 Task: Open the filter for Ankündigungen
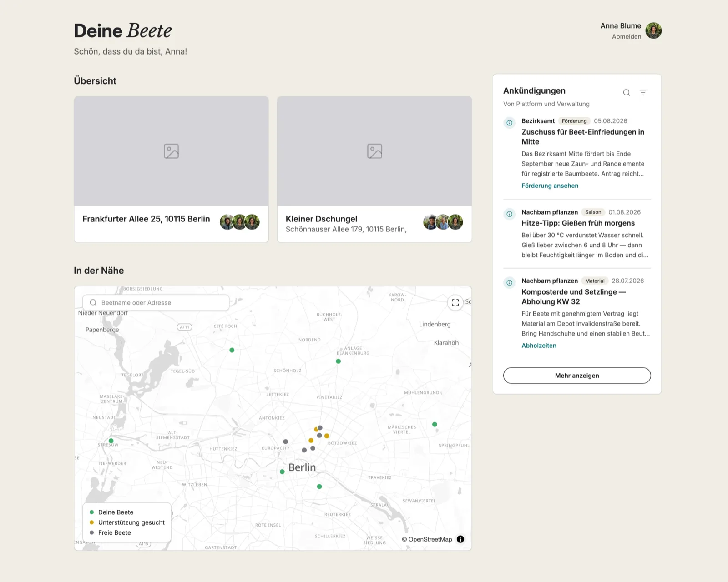(x=643, y=93)
